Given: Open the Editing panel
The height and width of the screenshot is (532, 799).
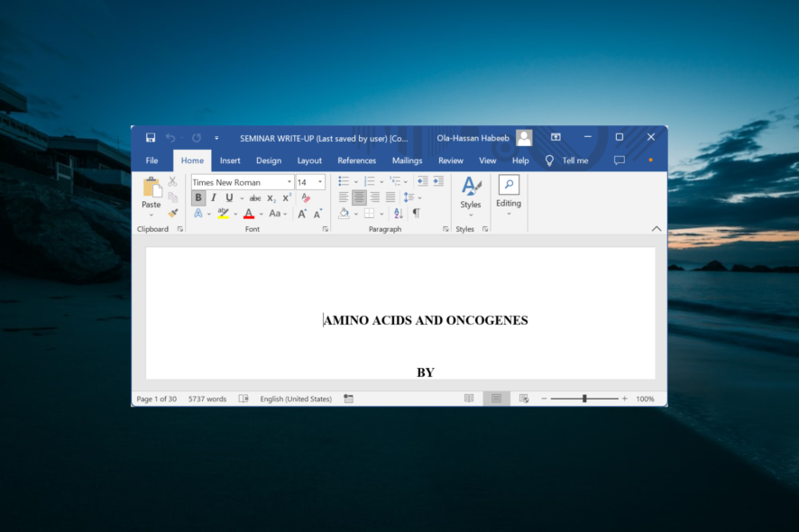Looking at the screenshot, I should click(509, 198).
